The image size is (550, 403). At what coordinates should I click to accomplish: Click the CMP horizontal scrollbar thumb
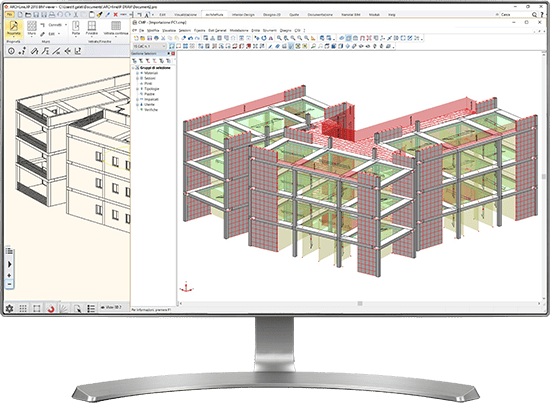coord(360,303)
